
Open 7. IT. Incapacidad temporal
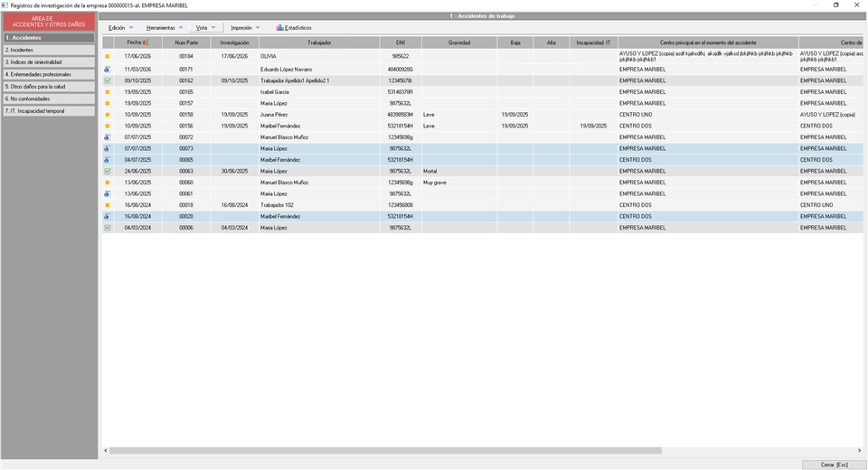[49, 111]
